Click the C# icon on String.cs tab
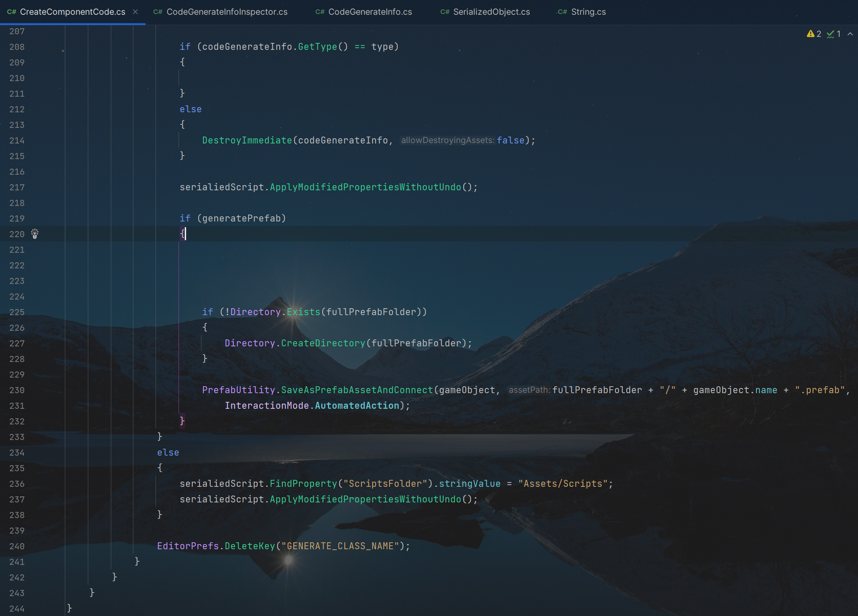This screenshot has width=858, height=616. (562, 12)
